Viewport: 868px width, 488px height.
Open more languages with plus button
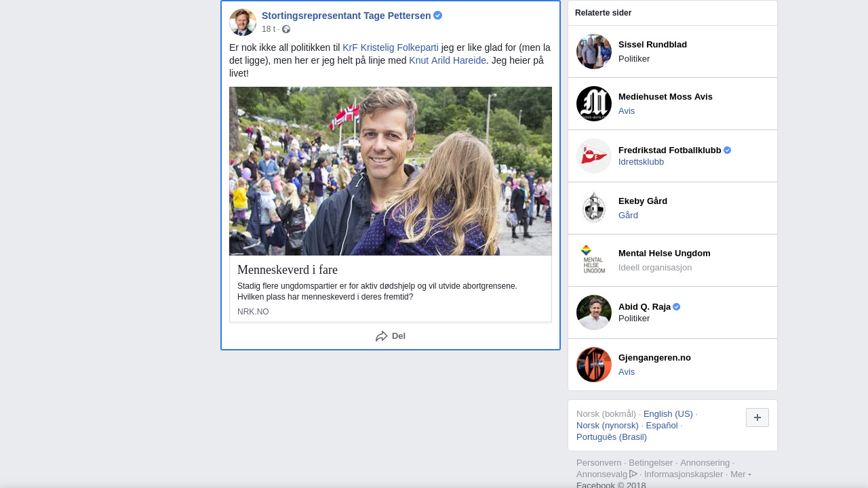757,418
